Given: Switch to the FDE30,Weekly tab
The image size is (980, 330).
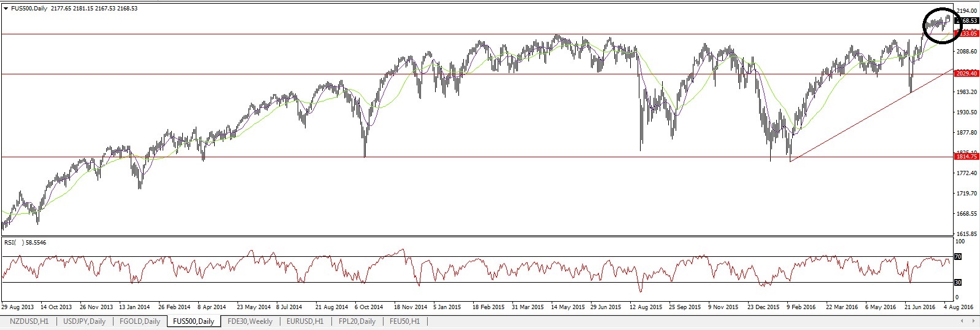Looking at the screenshot, I should click(x=250, y=321).
